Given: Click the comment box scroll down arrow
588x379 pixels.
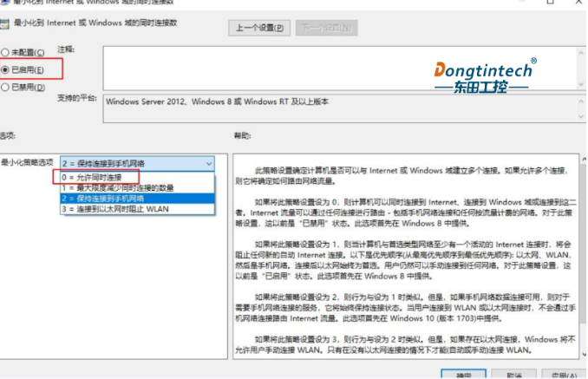Looking at the screenshot, I should [581, 84].
